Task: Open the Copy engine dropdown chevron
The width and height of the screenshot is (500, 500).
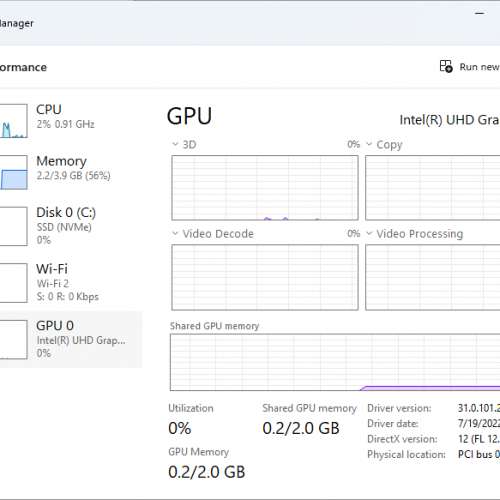Action: [x=369, y=144]
